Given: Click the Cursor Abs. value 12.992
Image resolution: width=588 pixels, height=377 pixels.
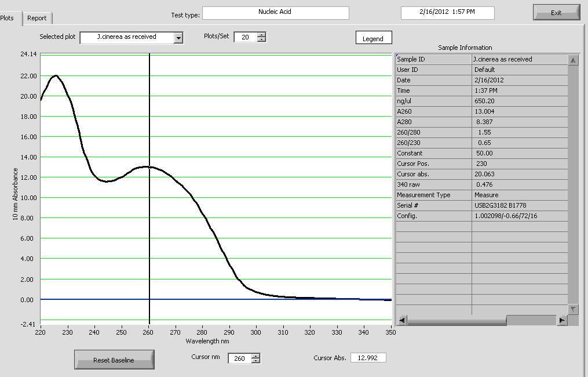Looking at the screenshot, I should (368, 358).
